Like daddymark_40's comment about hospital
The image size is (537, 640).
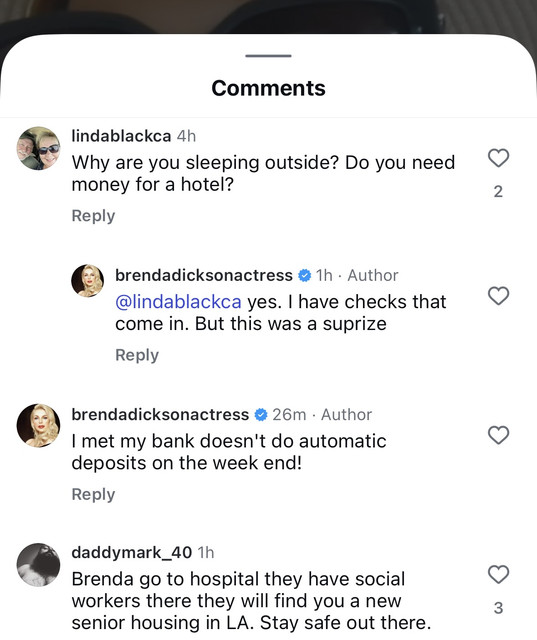tap(498, 574)
